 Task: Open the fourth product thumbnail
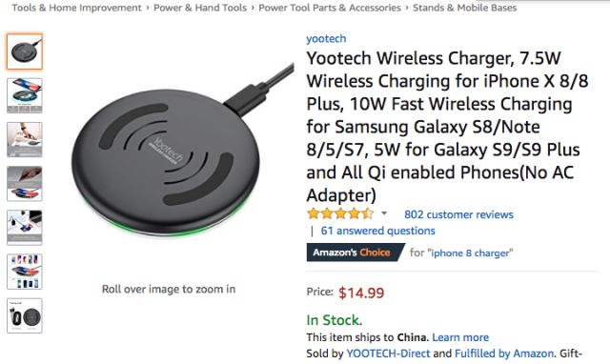click(x=25, y=184)
